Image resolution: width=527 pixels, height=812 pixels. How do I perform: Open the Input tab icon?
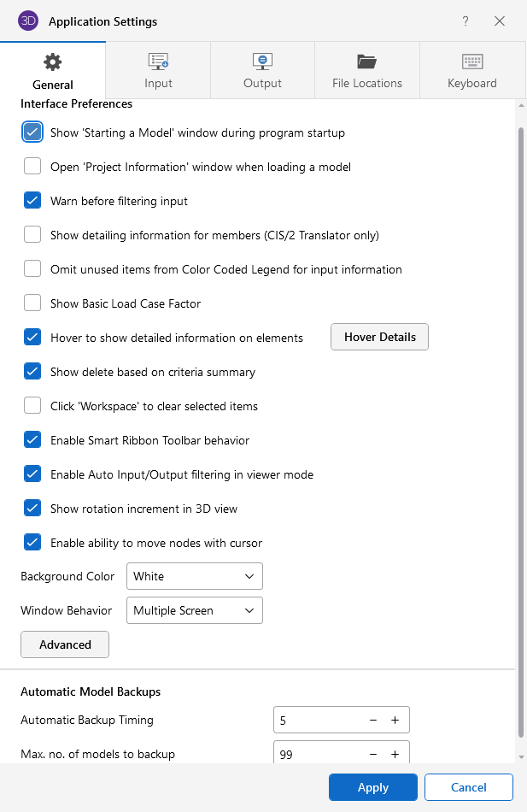pos(158,61)
